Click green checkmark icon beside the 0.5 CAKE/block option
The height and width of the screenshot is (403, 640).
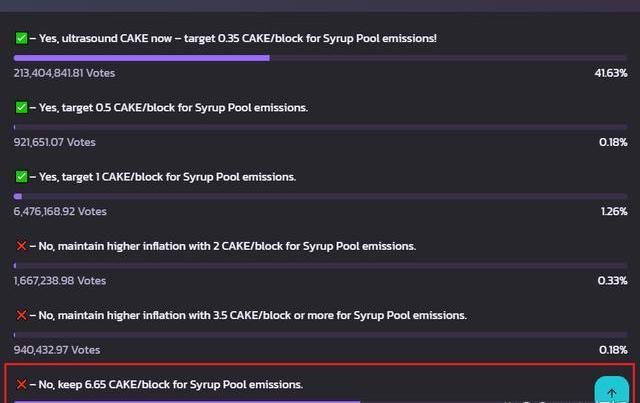(21, 107)
